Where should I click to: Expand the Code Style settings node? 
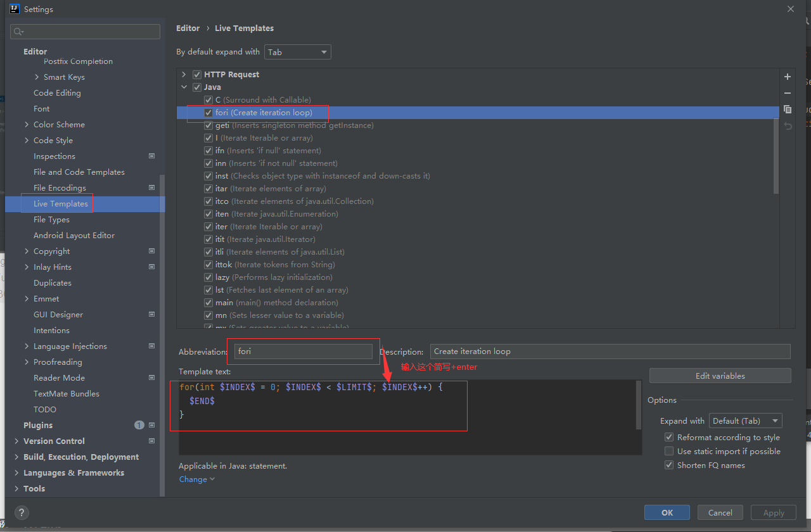coord(27,140)
